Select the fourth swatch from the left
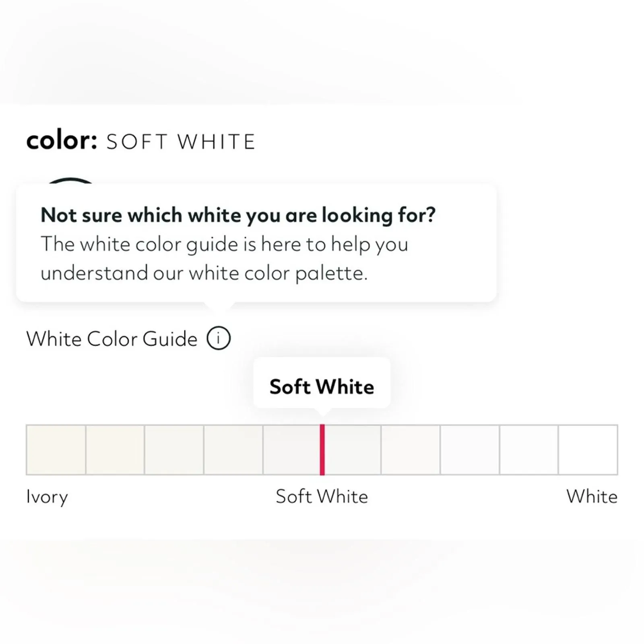Screen dimensions: 644x644 click(x=233, y=450)
